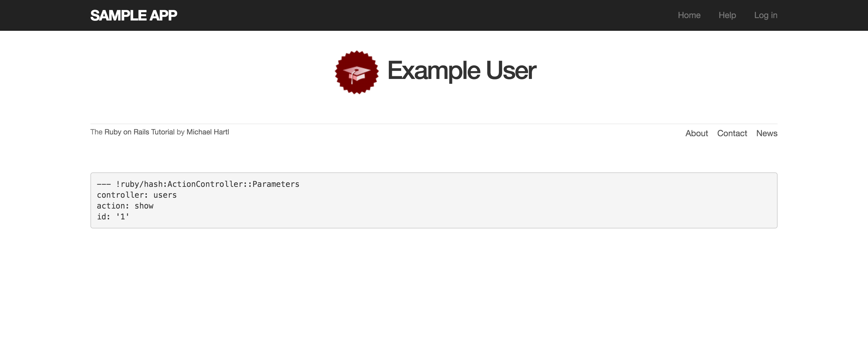
Task: Click the word "by" in the footer
Action: [180, 132]
